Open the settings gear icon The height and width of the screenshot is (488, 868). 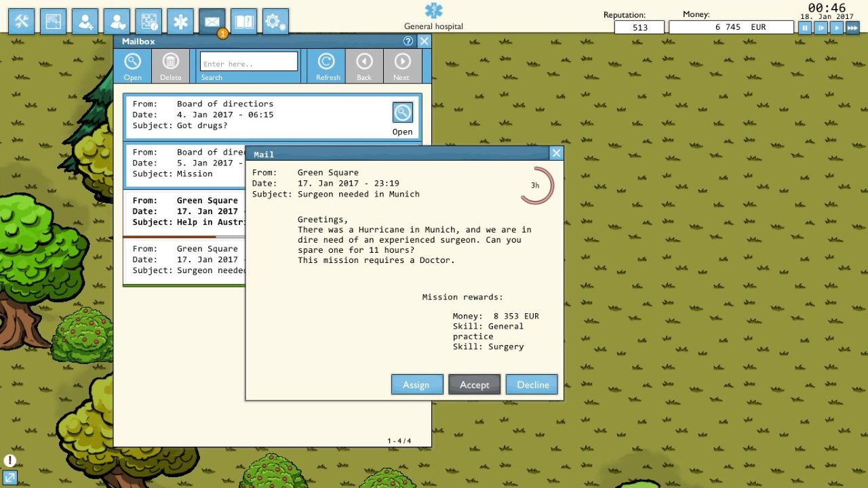275,22
